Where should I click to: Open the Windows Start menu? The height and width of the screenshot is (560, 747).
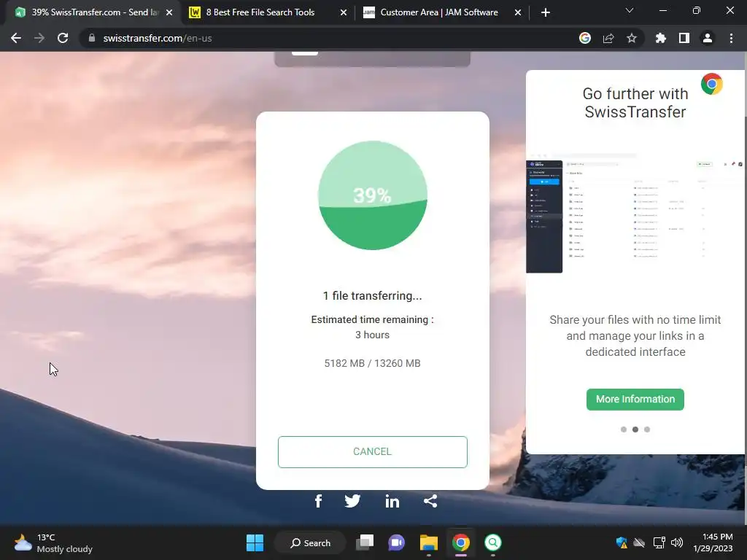[255, 542]
